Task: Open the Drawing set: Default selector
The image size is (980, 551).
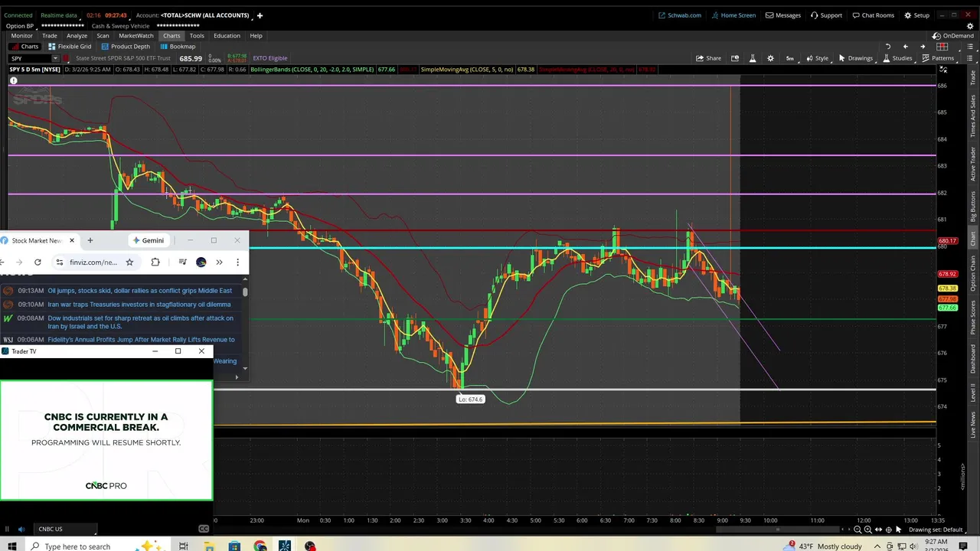Action: pos(936,530)
